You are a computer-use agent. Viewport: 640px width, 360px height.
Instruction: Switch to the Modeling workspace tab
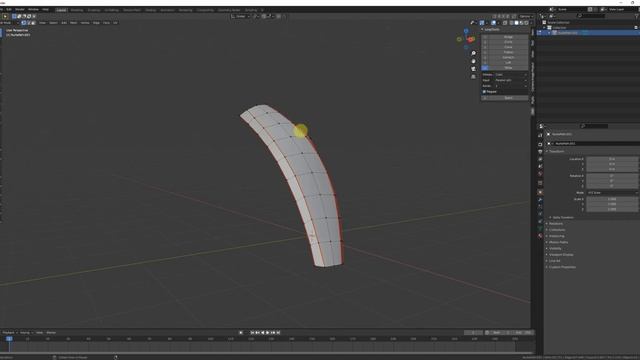76,10
